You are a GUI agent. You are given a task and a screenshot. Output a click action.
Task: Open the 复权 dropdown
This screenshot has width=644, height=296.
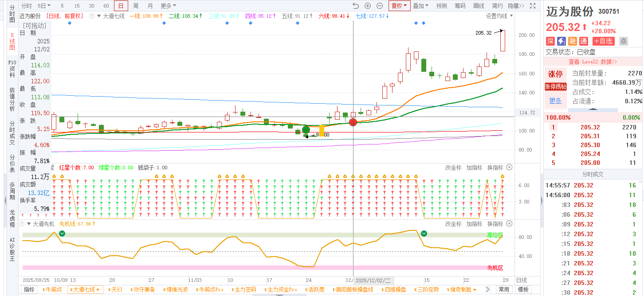[x=399, y=6]
